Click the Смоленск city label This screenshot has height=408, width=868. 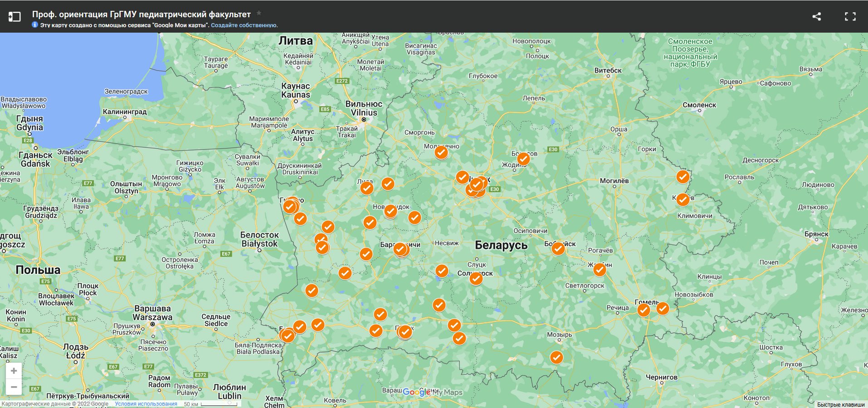click(x=699, y=105)
